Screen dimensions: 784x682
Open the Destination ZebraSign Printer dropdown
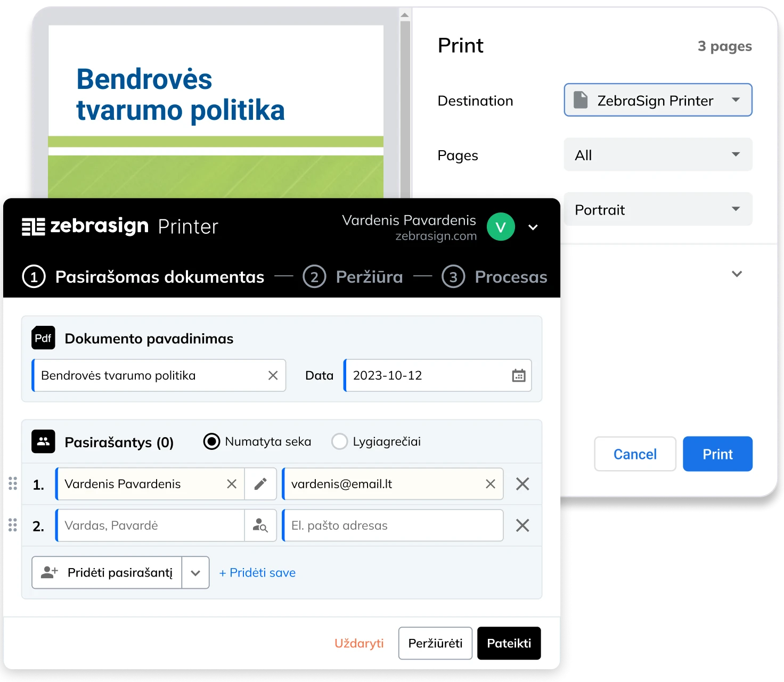click(658, 100)
